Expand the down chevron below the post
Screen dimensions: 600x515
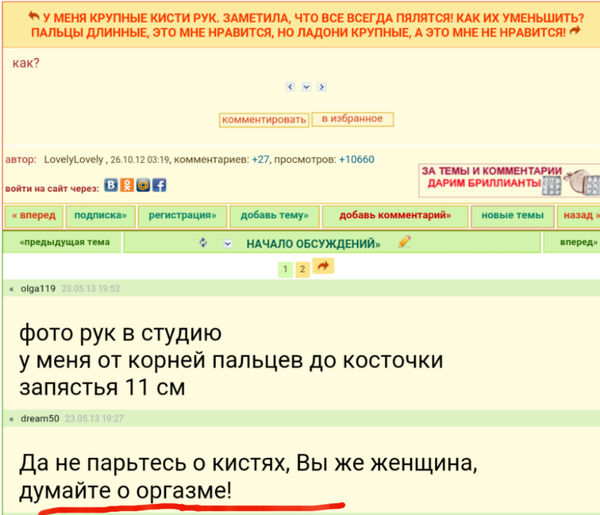pos(306,87)
